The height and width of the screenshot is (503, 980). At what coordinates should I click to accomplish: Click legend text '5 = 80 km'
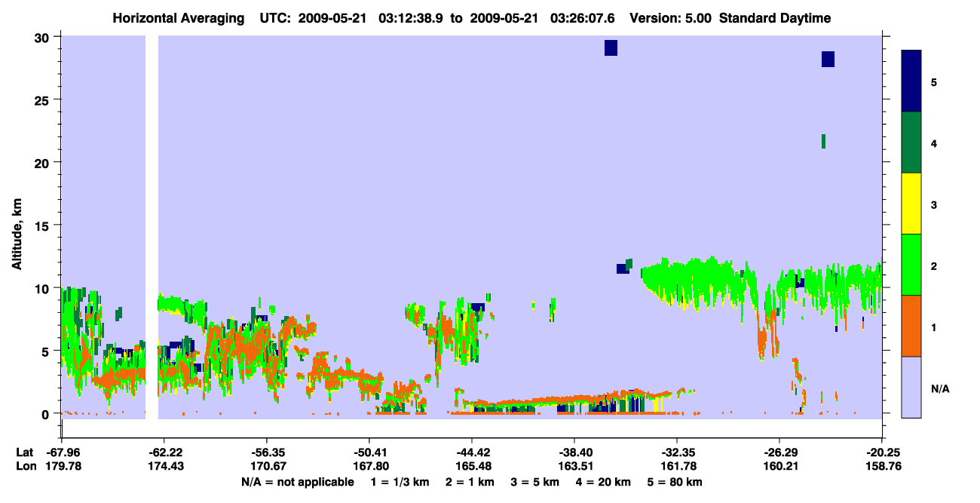click(x=675, y=482)
